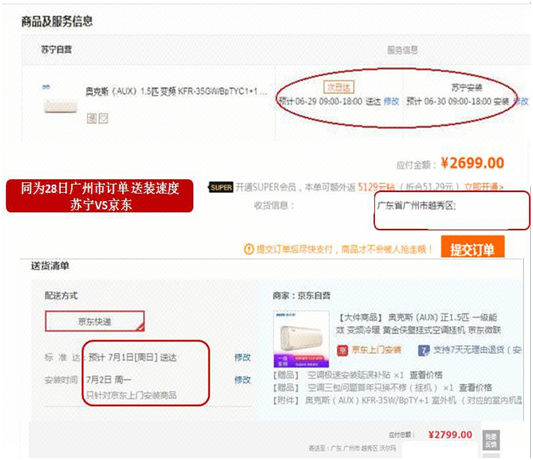Click the orange 提交订单 submit button
Screen dimensions: 533x460
tap(472, 247)
